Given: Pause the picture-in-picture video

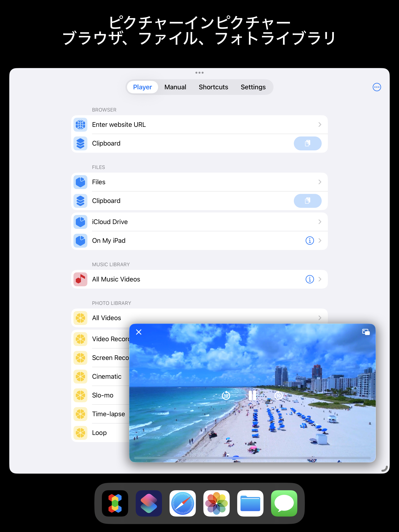Looking at the screenshot, I should (x=252, y=395).
